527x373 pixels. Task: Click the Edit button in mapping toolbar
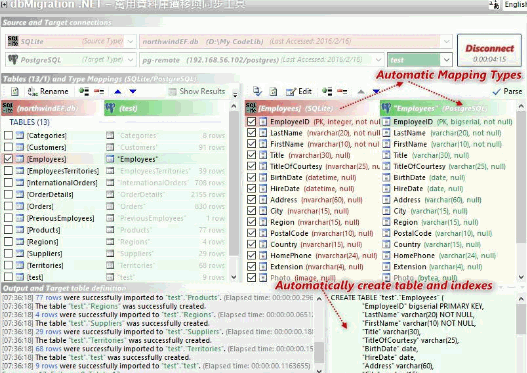pyautogui.click(x=299, y=91)
